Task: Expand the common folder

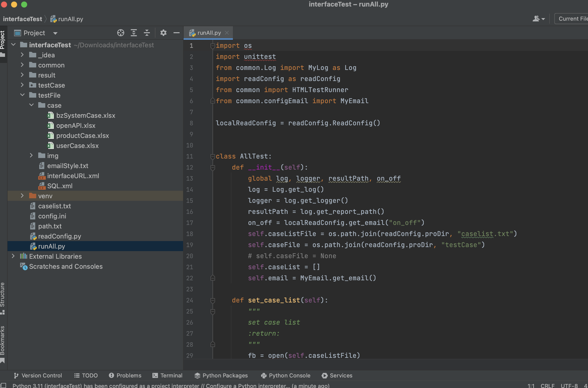Action: point(22,65)
